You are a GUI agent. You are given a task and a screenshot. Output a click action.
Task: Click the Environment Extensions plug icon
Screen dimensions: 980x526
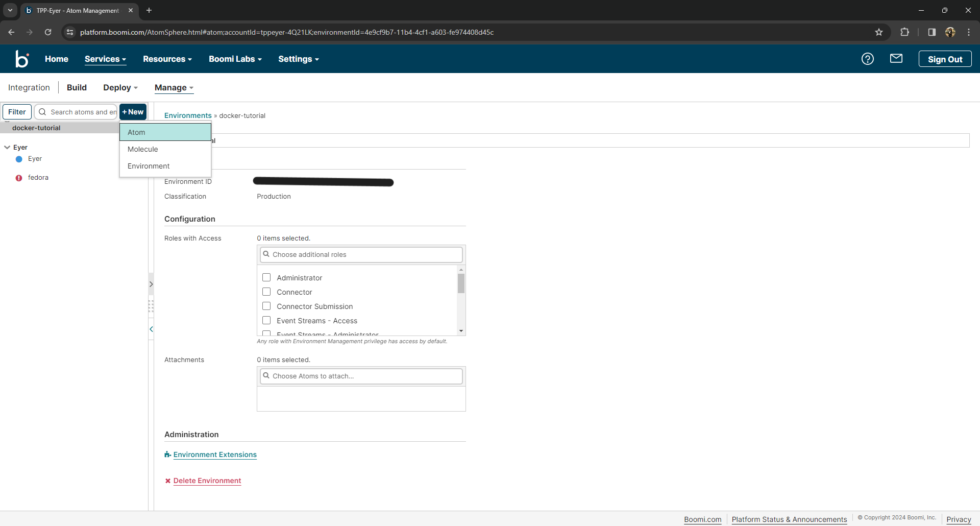click(167, 455)
